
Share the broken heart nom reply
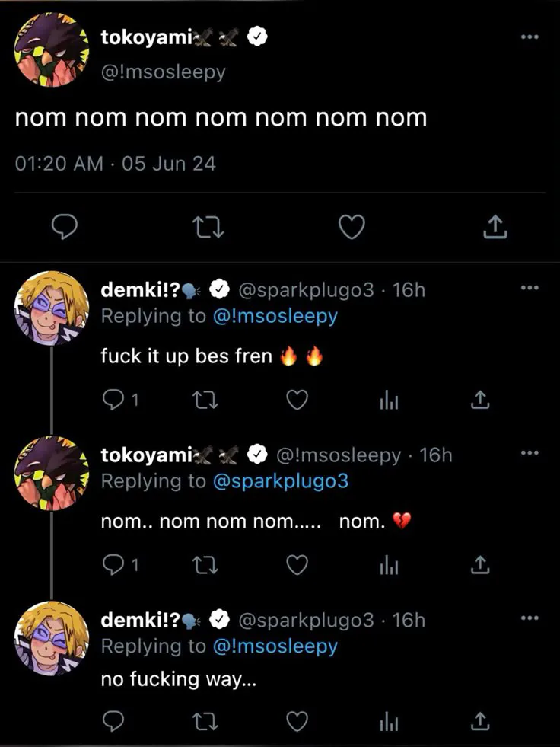click(479, 564)
